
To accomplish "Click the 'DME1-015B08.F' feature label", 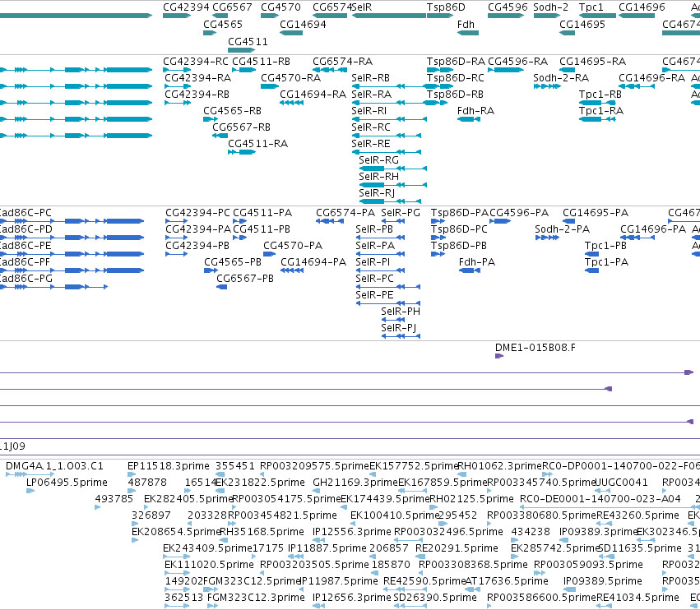I will click(x=535, y=348).
